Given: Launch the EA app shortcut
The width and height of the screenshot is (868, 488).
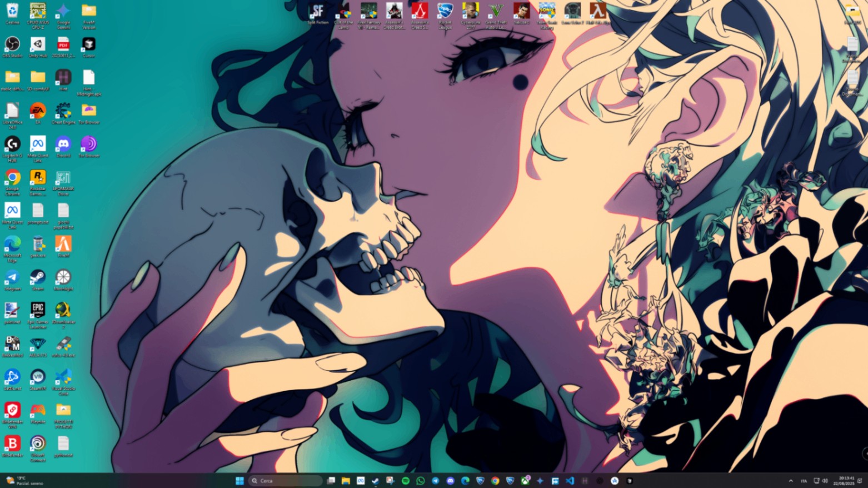Looking at the screenshot, I should tap(38, 113).
